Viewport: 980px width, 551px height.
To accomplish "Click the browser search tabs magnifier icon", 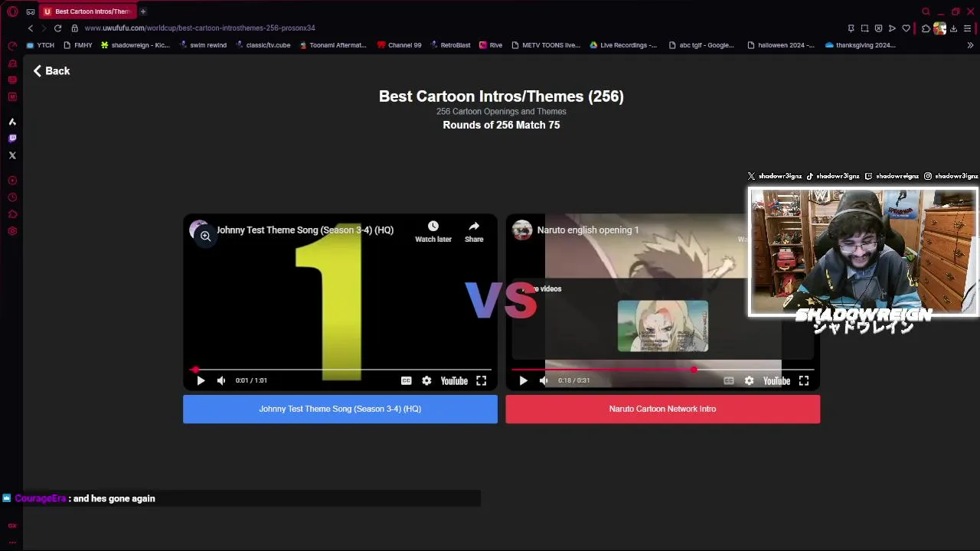I will click(926, 11).
